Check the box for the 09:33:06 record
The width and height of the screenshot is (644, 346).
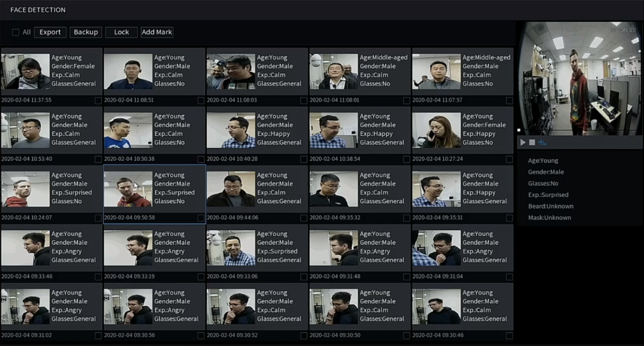coord(304,277)
